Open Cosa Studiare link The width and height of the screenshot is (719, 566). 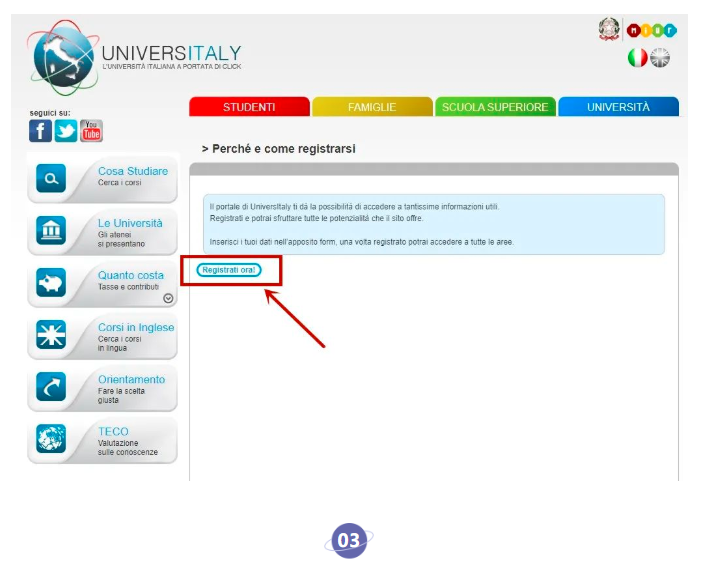point(133,171)
